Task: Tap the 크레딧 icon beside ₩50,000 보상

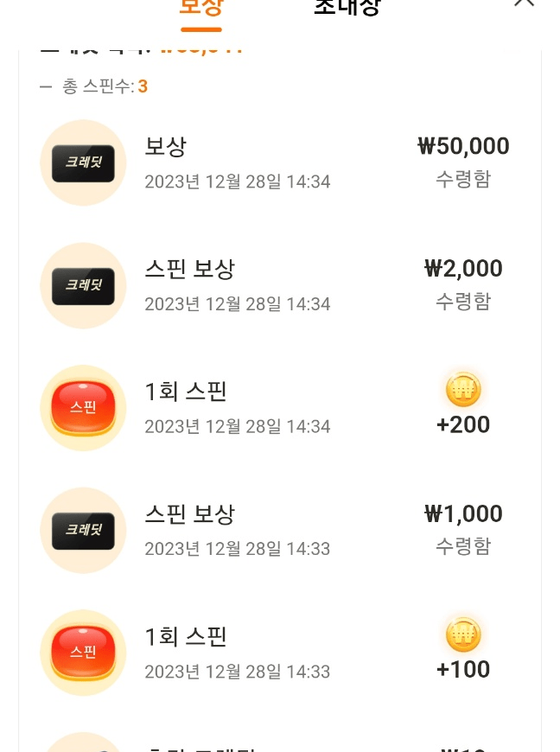Action: (x=83, y=163)
